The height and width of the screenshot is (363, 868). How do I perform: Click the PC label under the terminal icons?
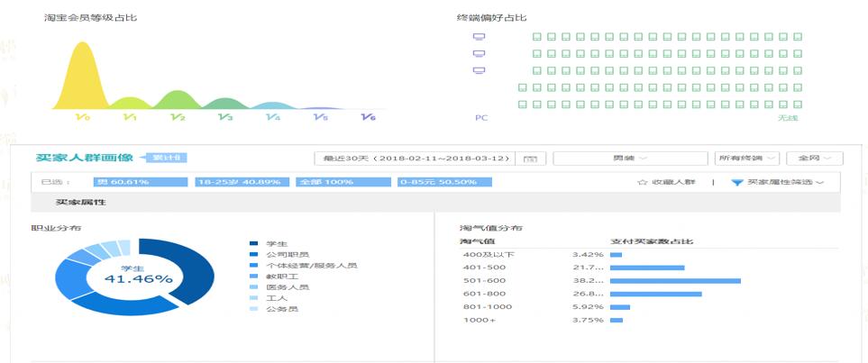click(481, 118)
